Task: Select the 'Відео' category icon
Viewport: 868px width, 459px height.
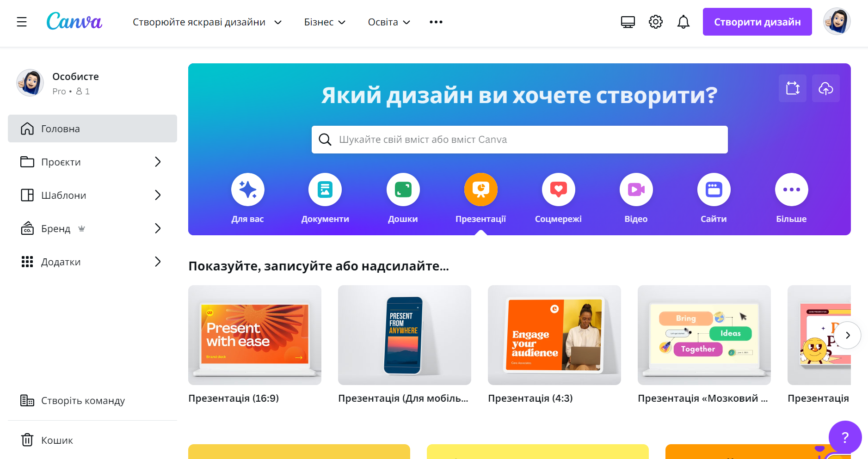Action: (636, 190)
